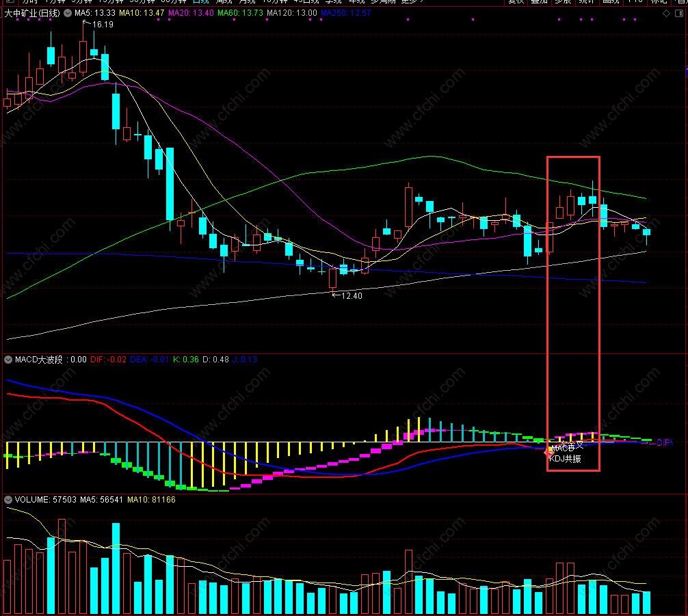
Task: Select the candlestick at the 12.40 low
Action: pos(332,278)
